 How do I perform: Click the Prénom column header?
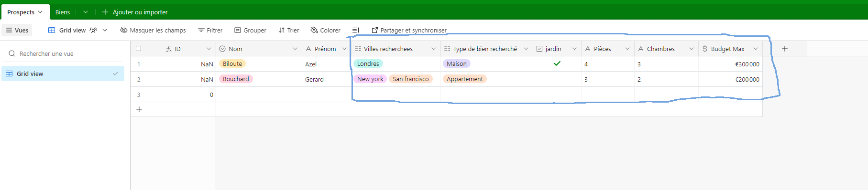(x=326, y=49)
